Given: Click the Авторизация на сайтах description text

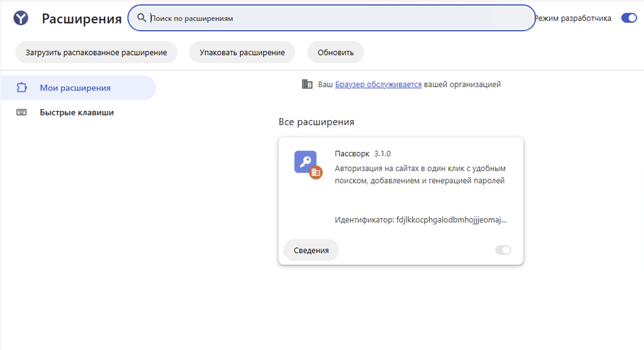Looking at the screenshot, I should [420, 174].
